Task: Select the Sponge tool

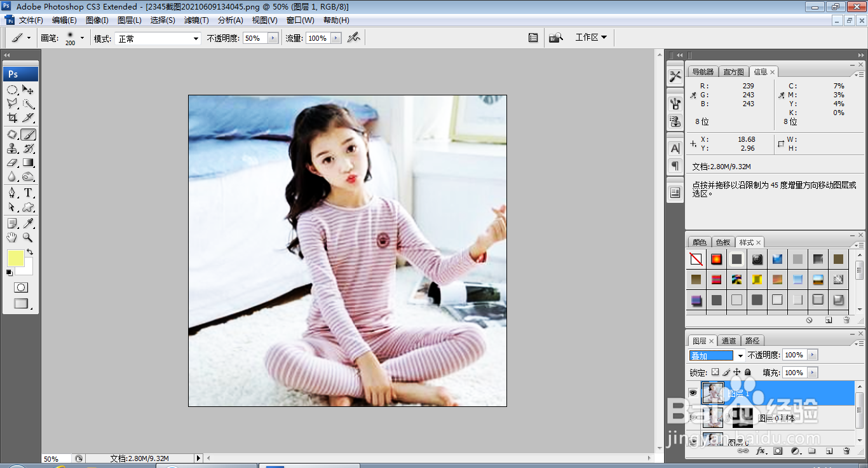Action: click(x=28, y=177)
